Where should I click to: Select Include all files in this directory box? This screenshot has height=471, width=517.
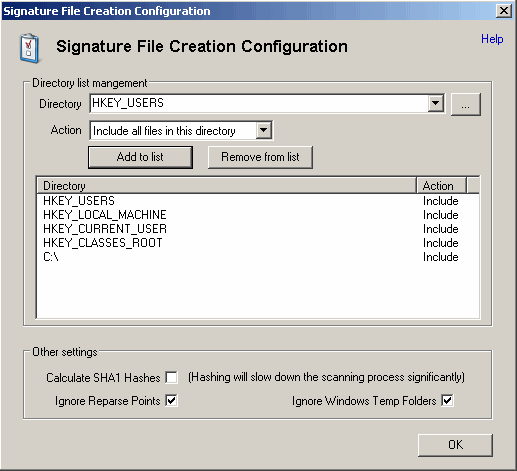click(181, 130)
